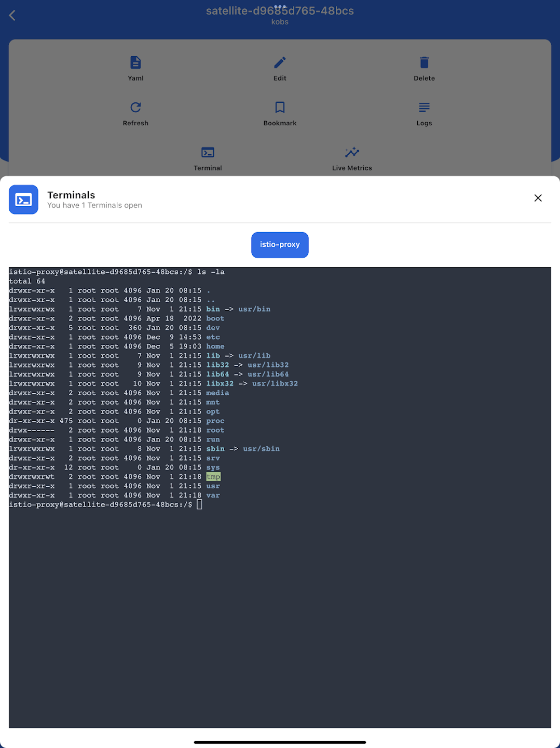560x748 pixels.
Task: Click the satellite-d9685d765-48bcs pod title
Action: coord(280,11)
